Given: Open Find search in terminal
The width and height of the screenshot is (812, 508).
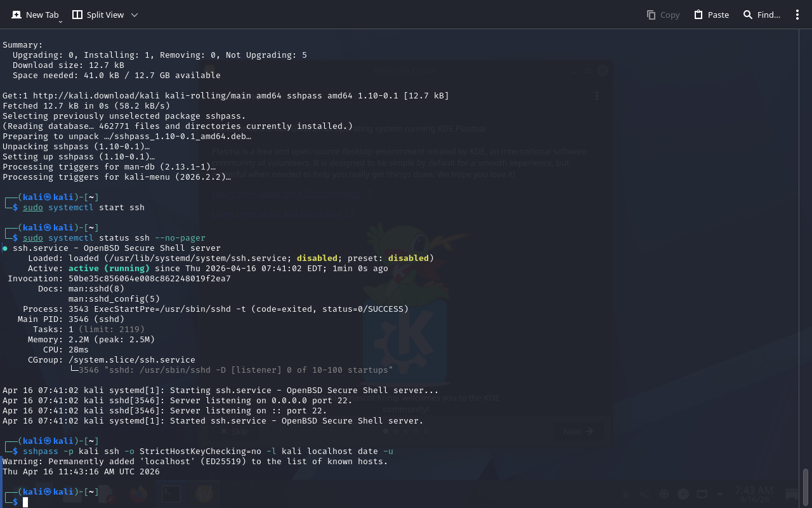Looking at the screenshot, I should click(x=761, y=15).
